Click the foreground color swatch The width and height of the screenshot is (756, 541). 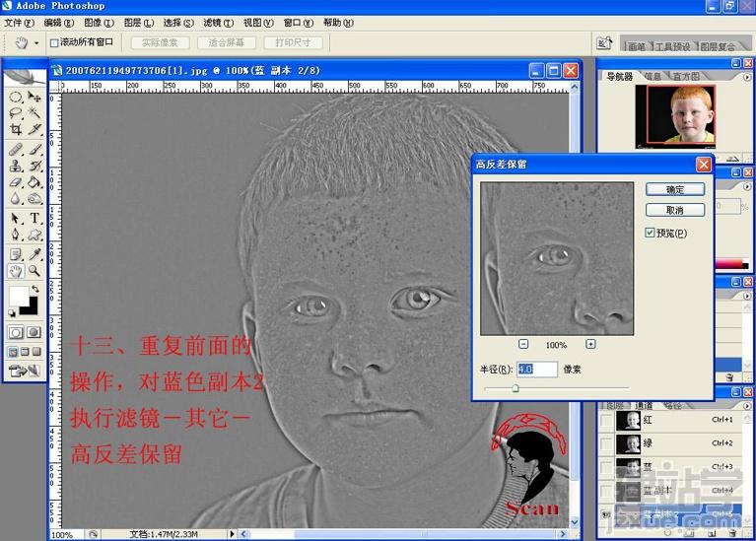tap(18, 296)
